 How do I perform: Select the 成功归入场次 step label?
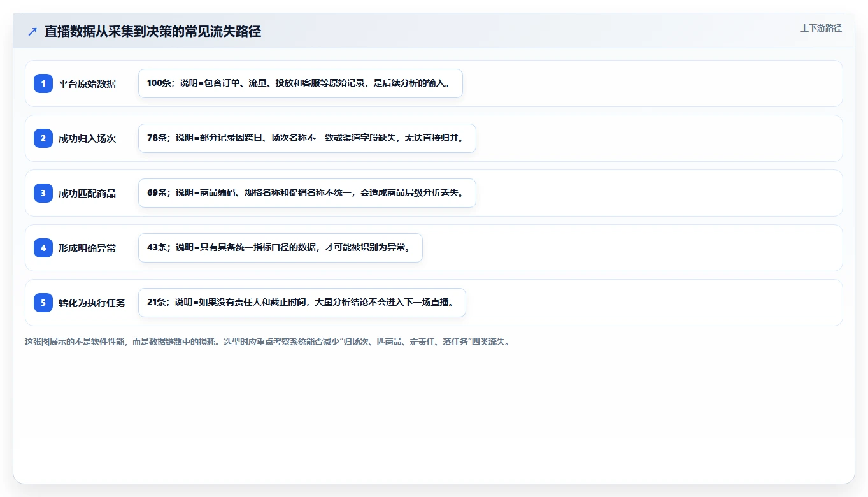tap(87, 138)
